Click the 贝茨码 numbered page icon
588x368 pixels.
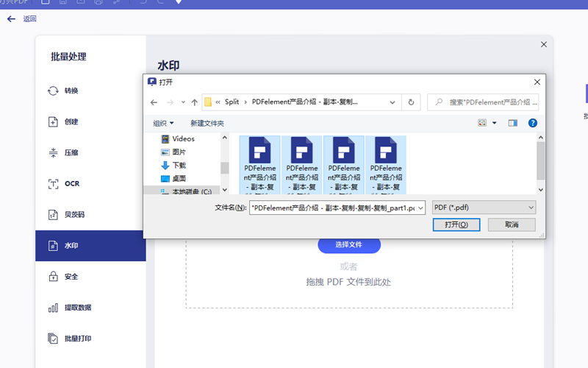pyautogui.click(x=53, y=215)
